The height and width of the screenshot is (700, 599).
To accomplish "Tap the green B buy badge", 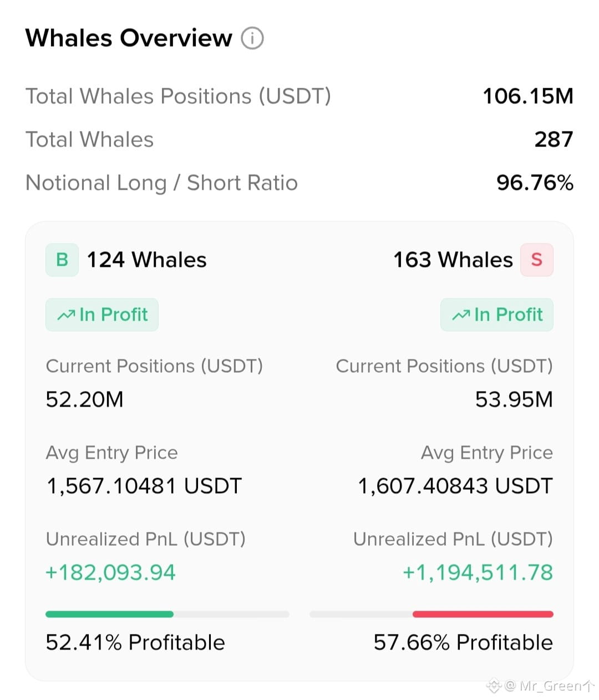I will coord(62,260).
